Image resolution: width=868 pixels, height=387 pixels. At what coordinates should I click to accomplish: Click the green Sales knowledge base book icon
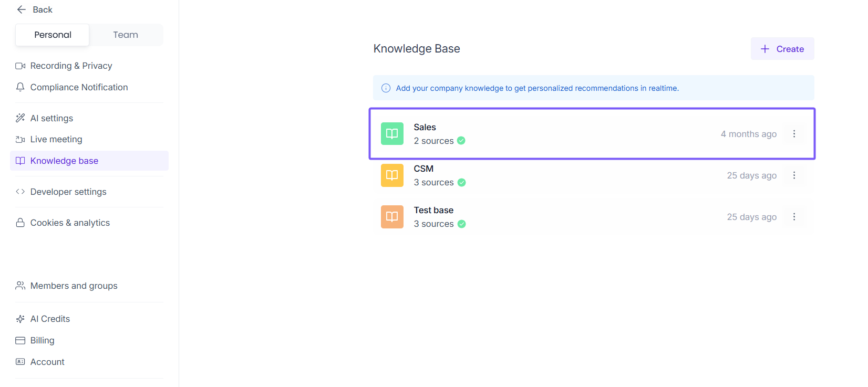click(392, 134)
